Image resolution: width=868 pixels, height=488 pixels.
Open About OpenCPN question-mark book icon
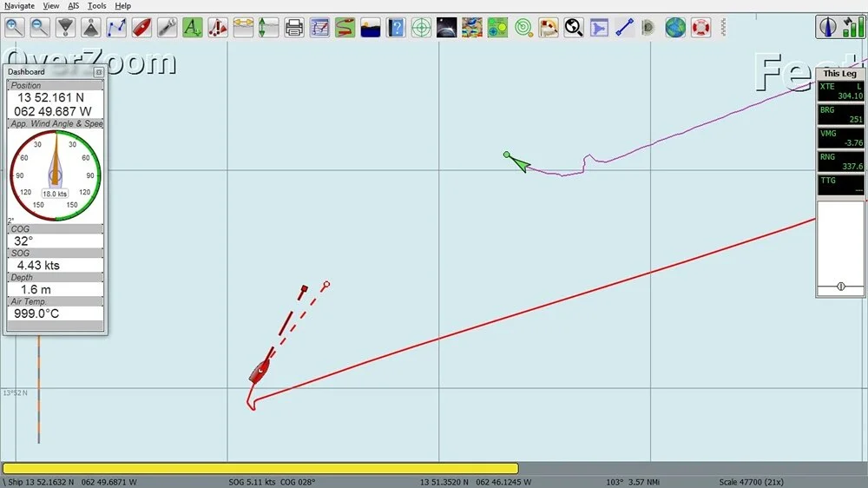(396, 27)
